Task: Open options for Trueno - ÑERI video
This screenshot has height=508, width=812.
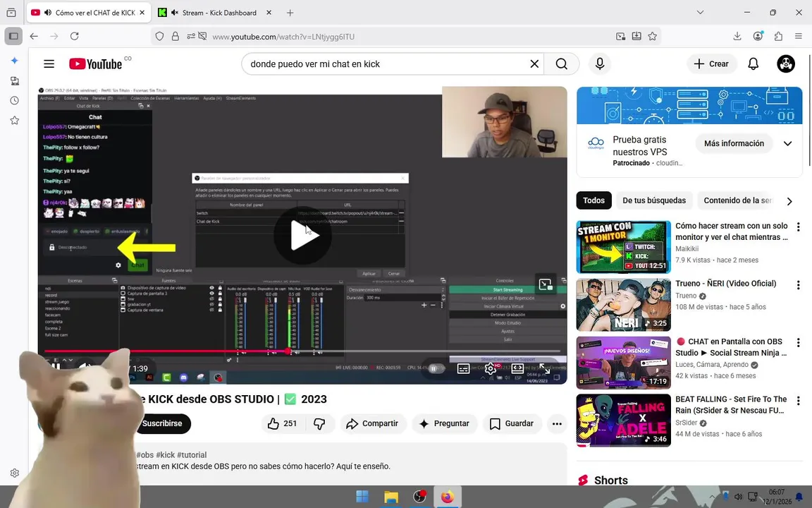Action: [798, 284]
